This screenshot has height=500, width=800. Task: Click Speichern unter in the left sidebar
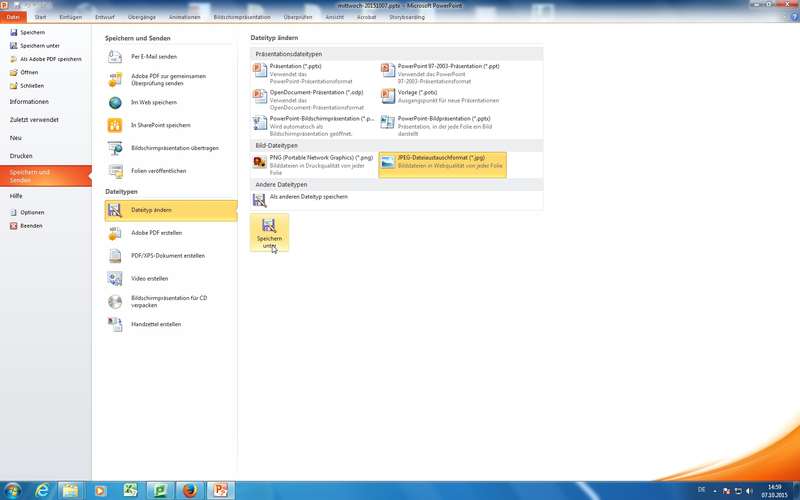35,45
